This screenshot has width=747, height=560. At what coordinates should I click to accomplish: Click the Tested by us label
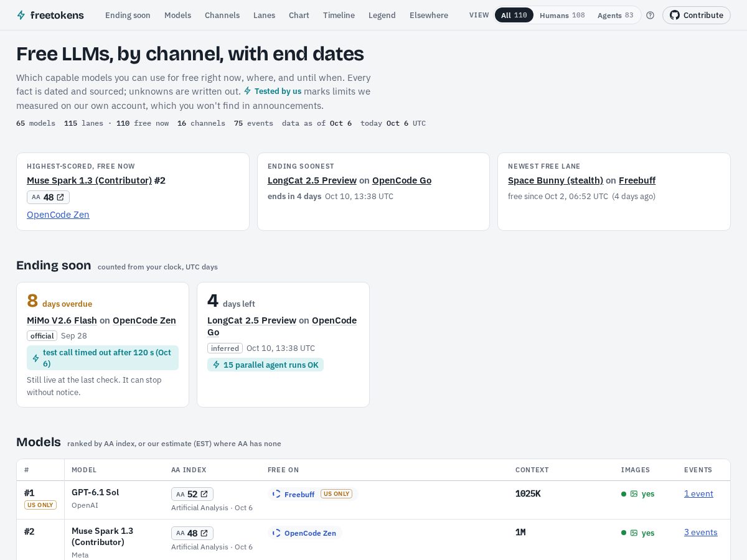pyautogui.click(x=278, y=91)
